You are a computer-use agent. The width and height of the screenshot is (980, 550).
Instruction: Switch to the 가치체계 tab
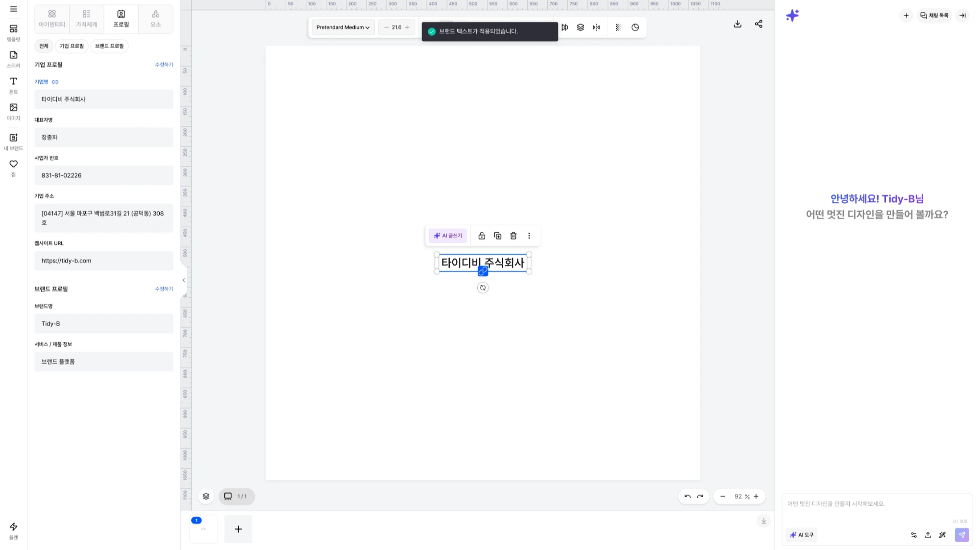tap(86, 19)
